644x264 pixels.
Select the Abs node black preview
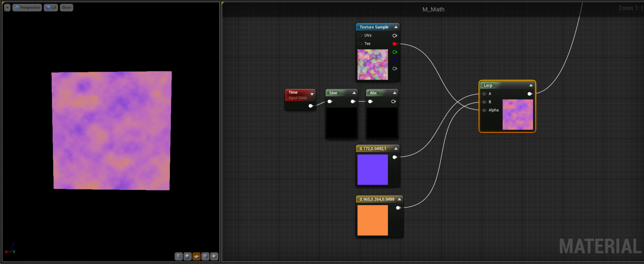pos(382,123)
